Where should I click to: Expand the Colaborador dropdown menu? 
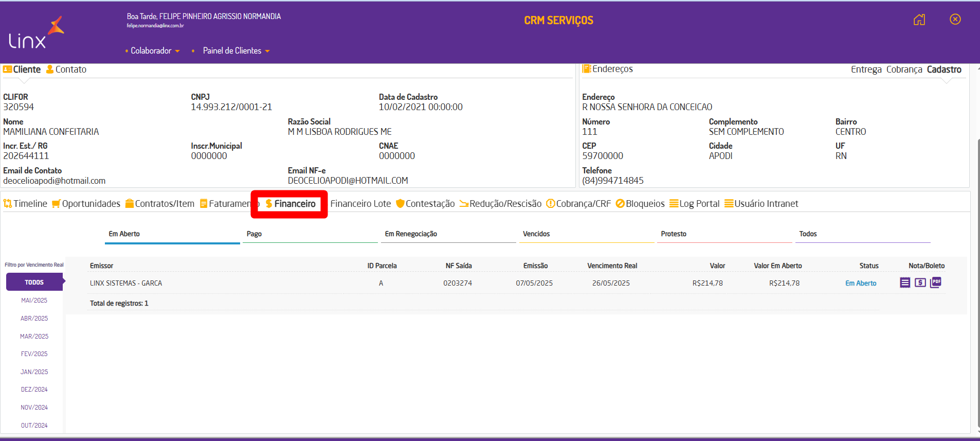pyautogui.click(x=154, y=51)
